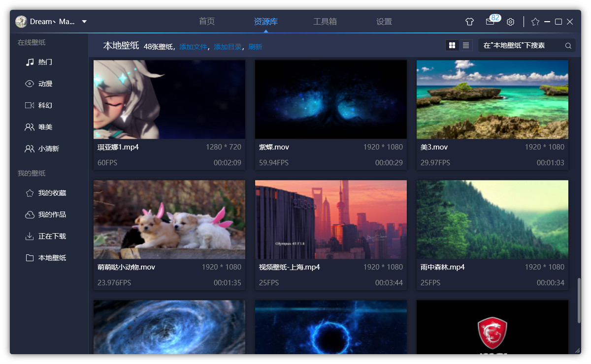The height and width of the screenshot is (364, 591).
Task: Switch to the 工具箱 tab
Action: [x=325, y=22]
